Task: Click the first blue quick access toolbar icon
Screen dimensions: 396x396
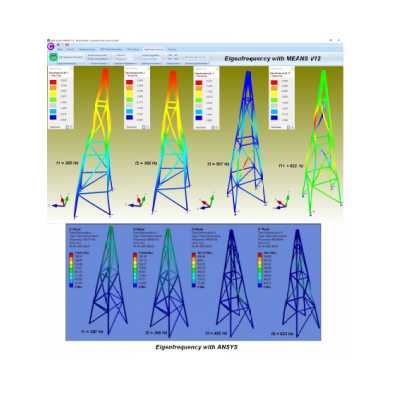Action: 59,44
